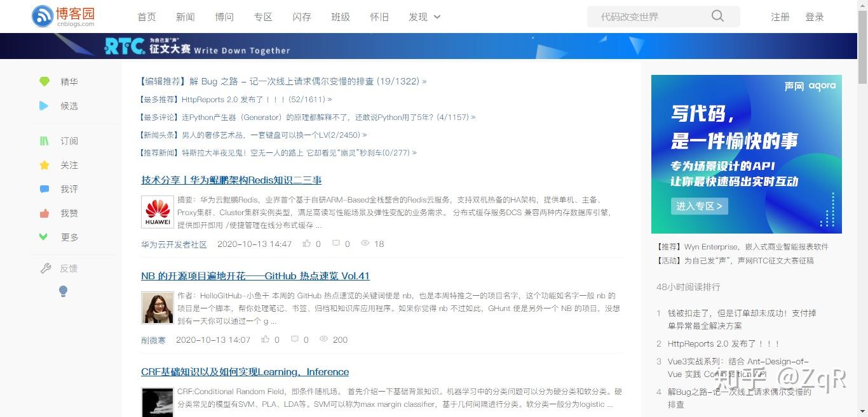Open 班级 in top navigation
This screenshot has height=417, width=868.
pyautogui.click(x=341, y=17)
